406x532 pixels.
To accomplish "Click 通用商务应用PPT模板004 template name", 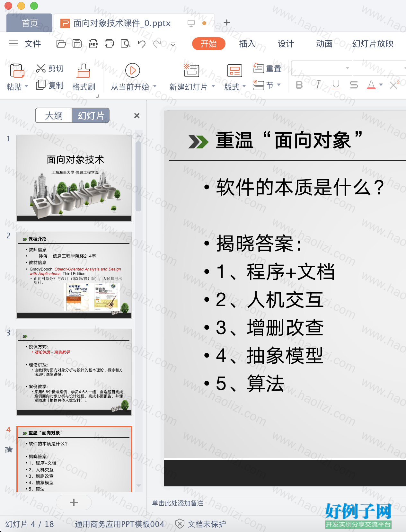I will pyautogui.click(x=119, y=524).
